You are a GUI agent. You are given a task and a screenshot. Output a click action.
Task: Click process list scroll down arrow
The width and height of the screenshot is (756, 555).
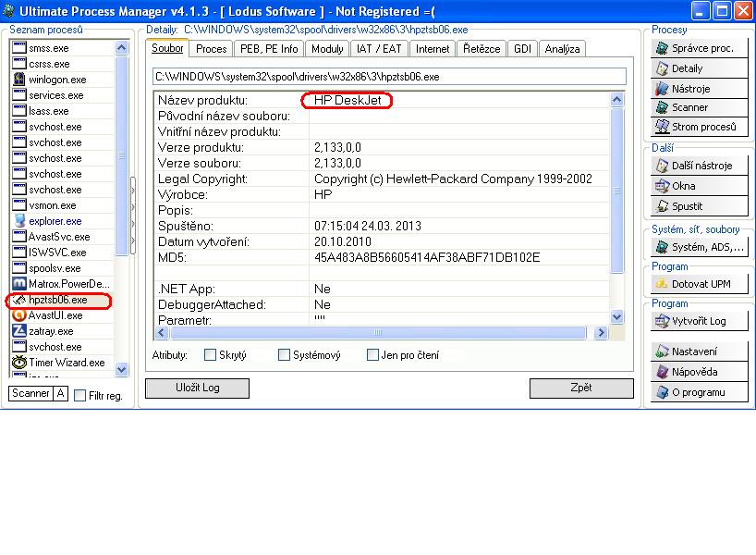tap(121, 370)
